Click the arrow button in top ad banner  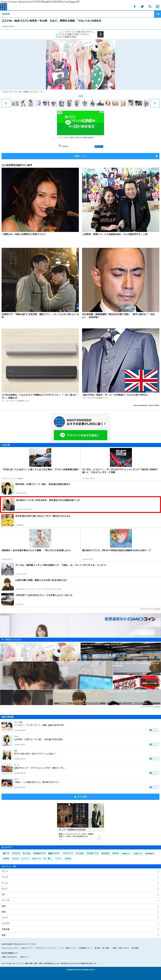[100, 34]
